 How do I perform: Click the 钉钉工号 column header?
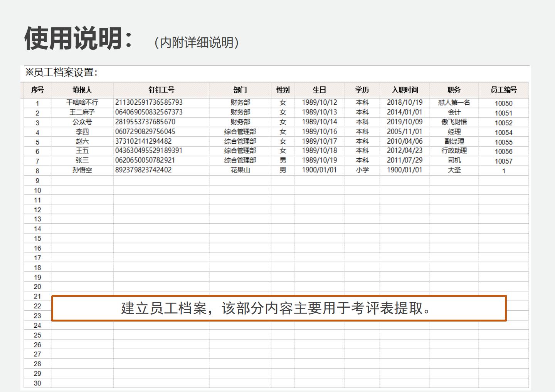pos(161,90)
